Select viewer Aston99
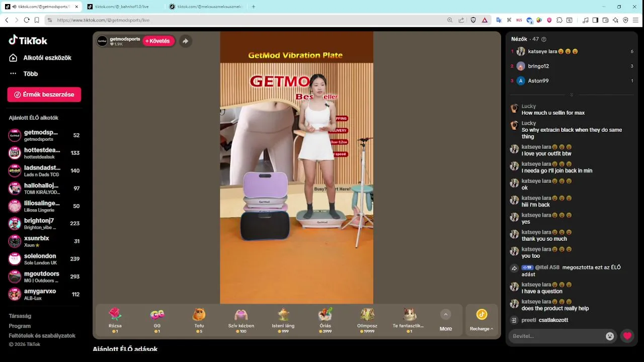 coord(572,80)
